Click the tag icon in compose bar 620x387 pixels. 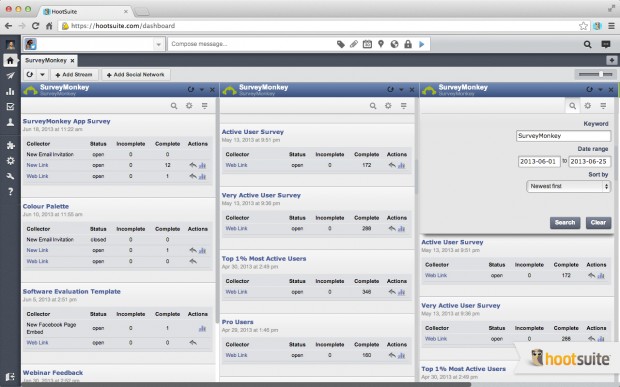pyautogui.click(x=340, y=44)
